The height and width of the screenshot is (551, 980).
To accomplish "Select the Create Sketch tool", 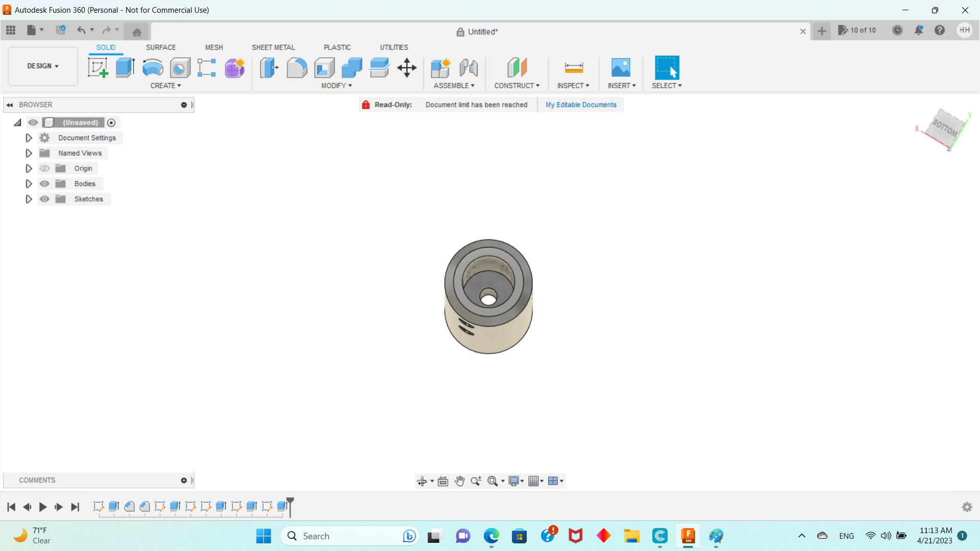I will click(x=97, y=67).
